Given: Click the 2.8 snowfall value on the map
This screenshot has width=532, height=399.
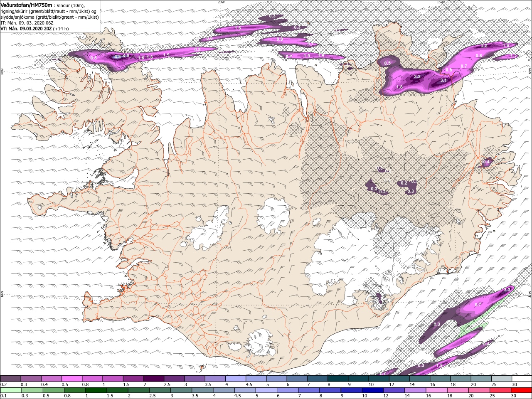Looking at the screenshot, I should coord(484,46).
